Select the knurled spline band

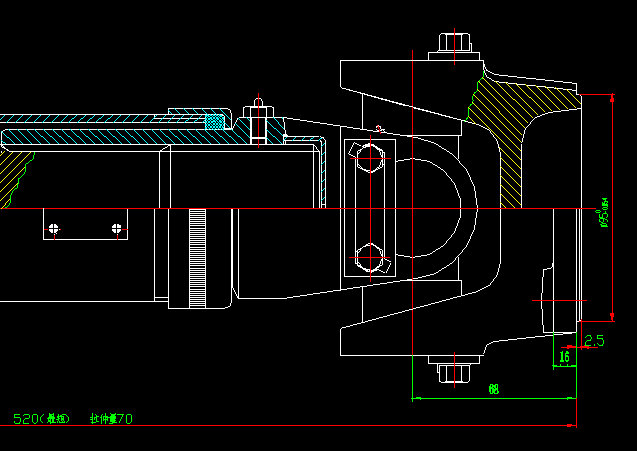(x=196, y=257)
